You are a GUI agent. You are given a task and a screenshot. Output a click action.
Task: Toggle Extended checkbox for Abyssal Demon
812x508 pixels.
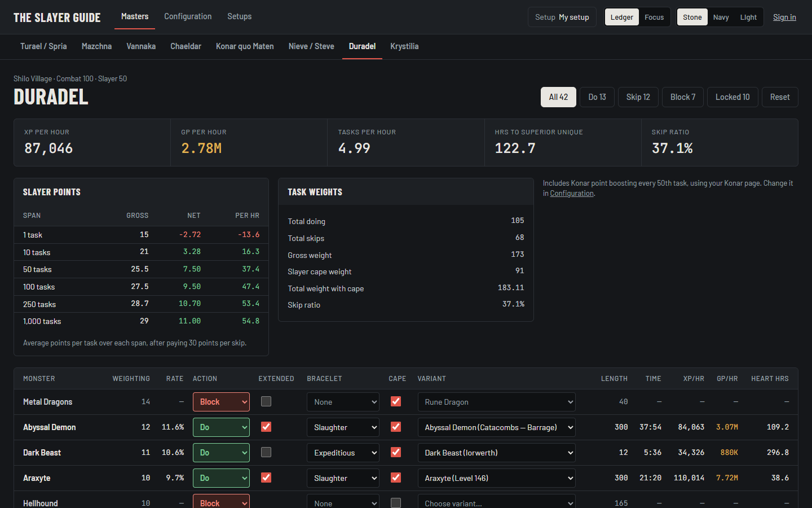point(266,427)
